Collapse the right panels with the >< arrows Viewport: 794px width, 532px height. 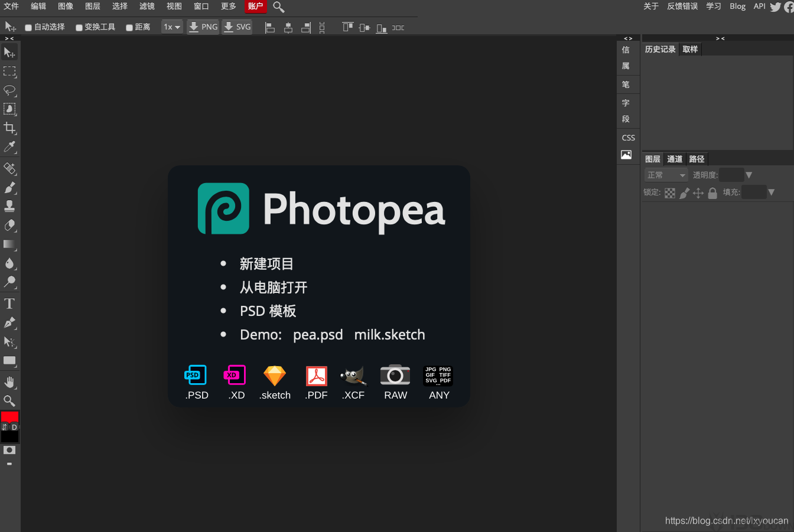pyautogui.click(x=720, y=38)
